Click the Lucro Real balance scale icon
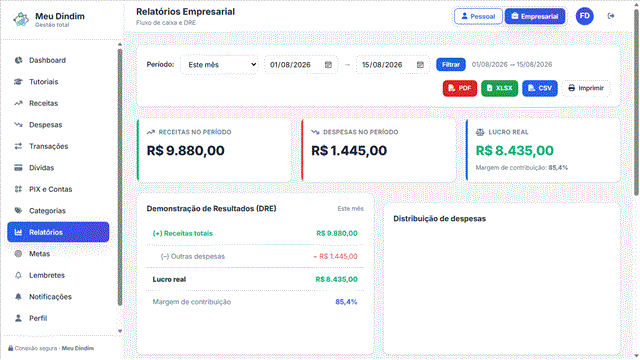The width and height of the screenshot is (640, 360). coord(480,132)
